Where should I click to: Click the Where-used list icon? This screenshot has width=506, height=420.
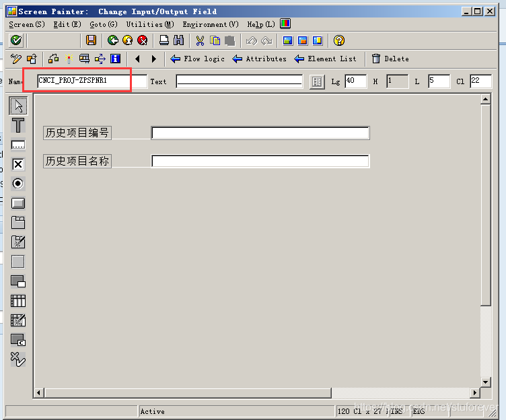click(x=100, y=59)
